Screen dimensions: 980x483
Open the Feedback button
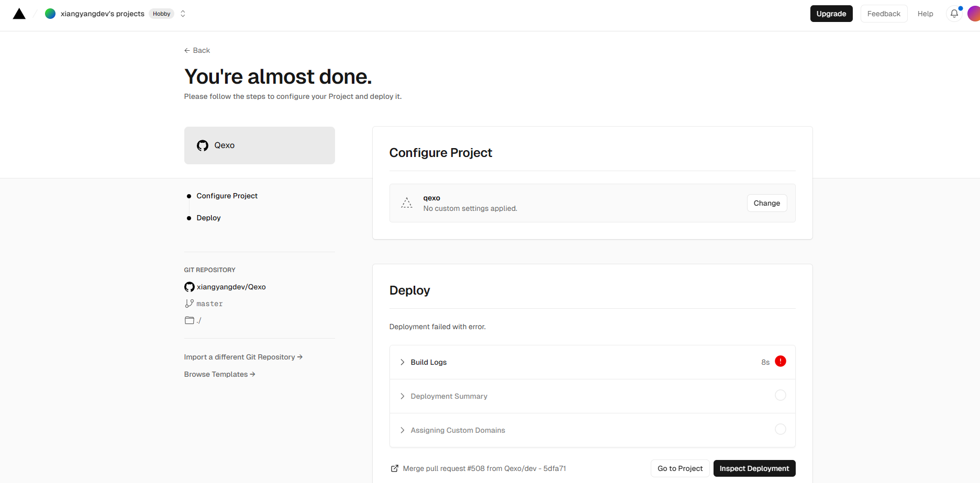[884, 14]
